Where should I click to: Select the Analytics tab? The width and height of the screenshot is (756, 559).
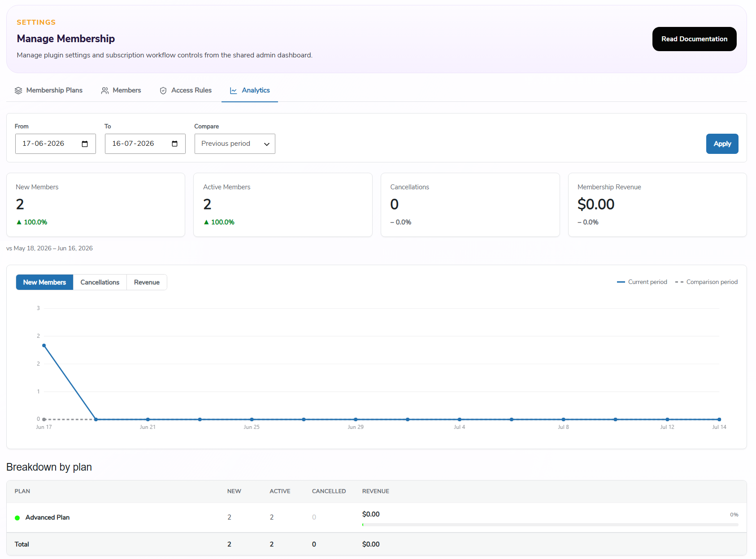(250, 91)
